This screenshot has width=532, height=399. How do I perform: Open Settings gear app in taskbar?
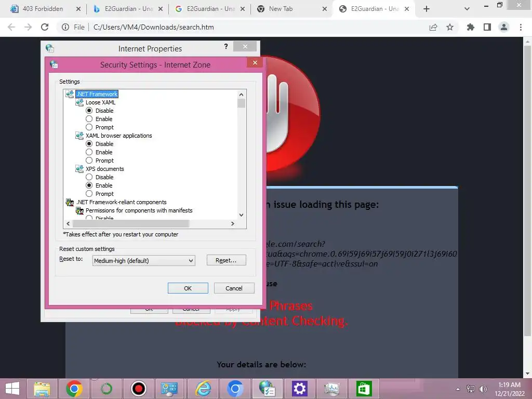tap(300, 389)
